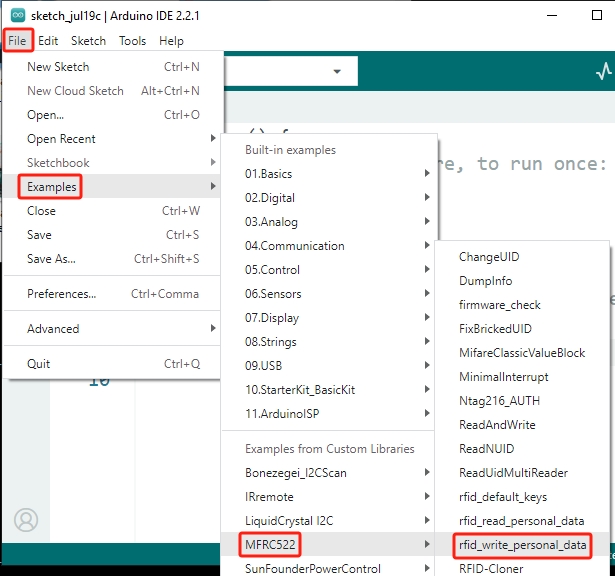615x576 pixels.
Task: Open the Tools menu
Action: pos(132,41)
